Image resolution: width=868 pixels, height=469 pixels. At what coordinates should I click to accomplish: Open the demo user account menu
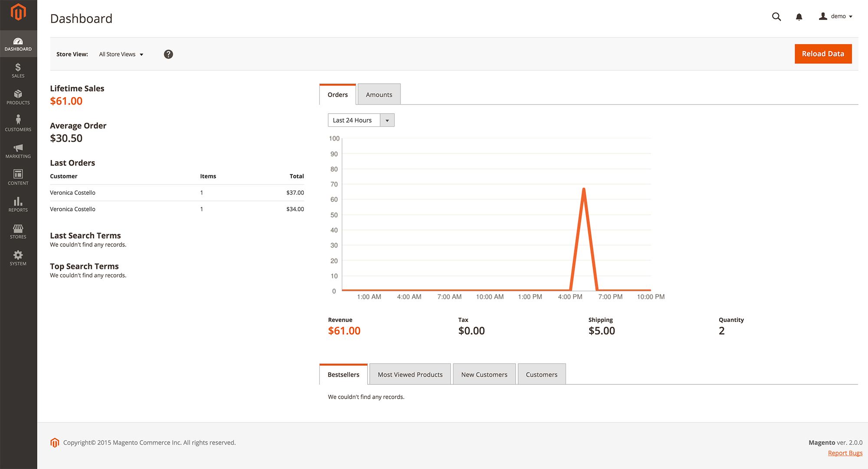[x=835, y=16]
